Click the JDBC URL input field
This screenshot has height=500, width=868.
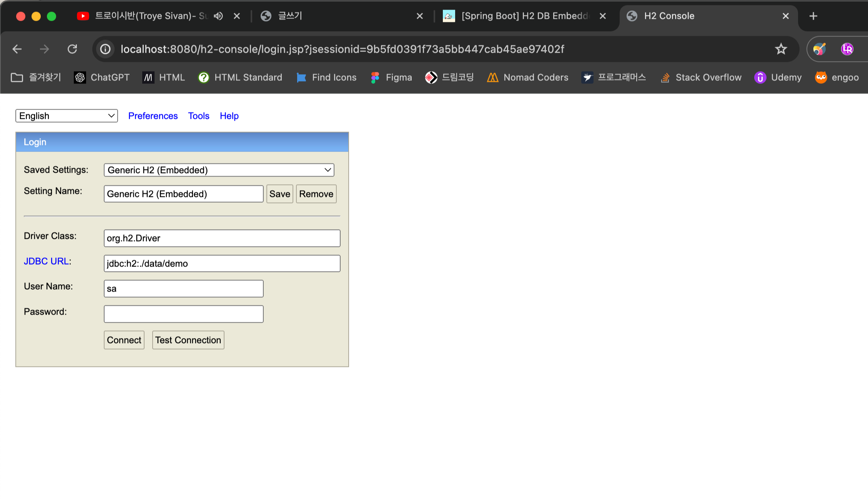[x=222, y=263]
